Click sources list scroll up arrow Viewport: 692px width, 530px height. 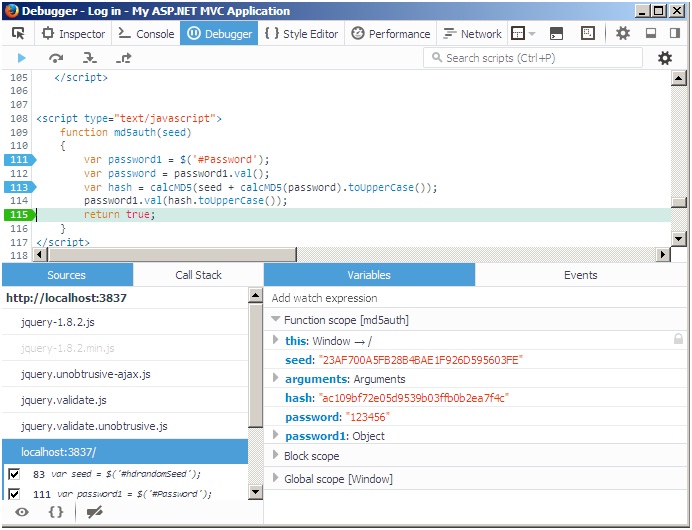coord(256,295)
